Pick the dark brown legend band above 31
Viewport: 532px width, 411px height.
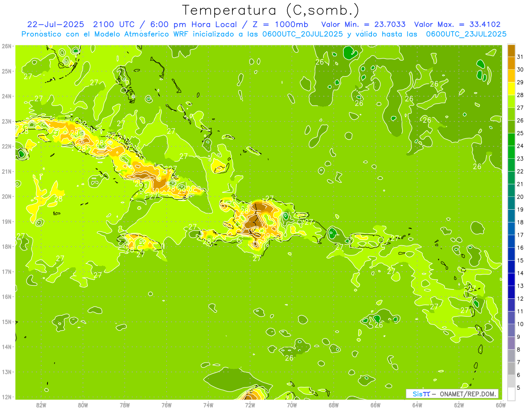click(x=512, y=51)
